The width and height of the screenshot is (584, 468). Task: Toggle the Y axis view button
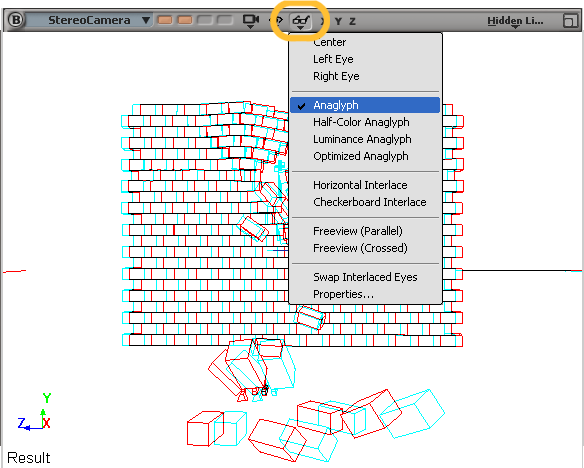tap(338, 21)
